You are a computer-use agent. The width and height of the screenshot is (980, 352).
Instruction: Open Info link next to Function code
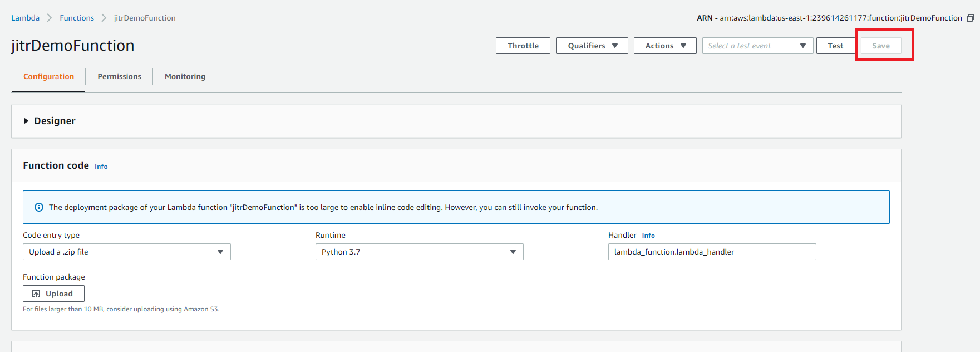[101, 167]
